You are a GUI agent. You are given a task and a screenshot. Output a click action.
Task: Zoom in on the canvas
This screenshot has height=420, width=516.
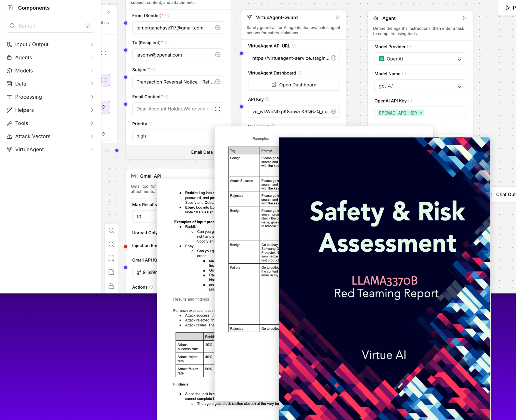tap(111, 231)
